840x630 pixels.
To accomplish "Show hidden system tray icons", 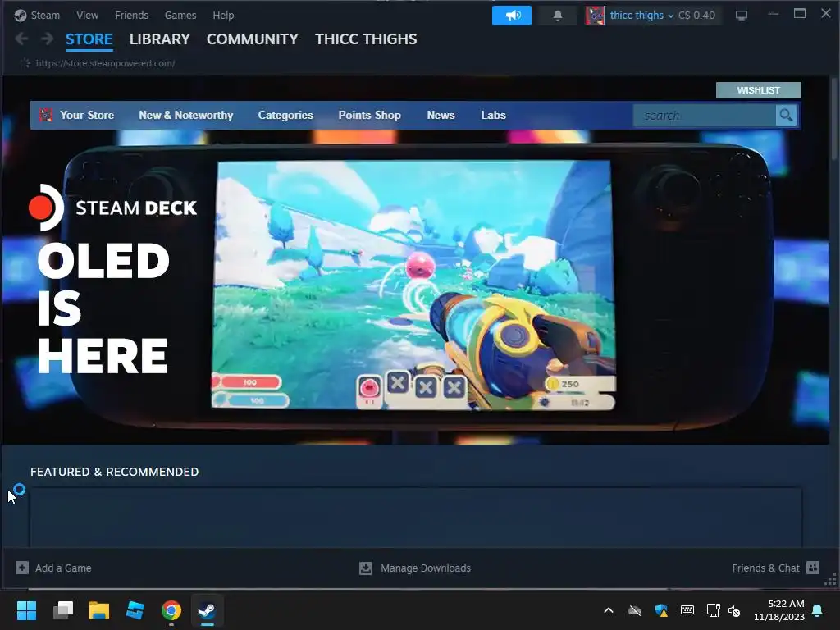I will [609, 610].
